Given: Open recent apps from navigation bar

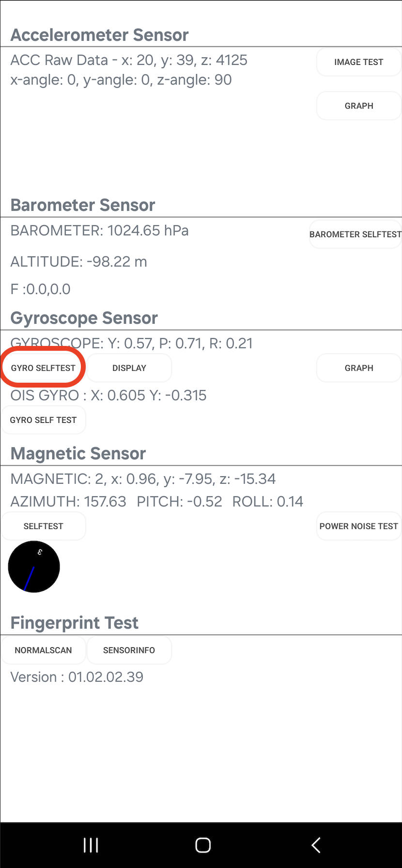Looking at the screenshot, I should (91, 845).
